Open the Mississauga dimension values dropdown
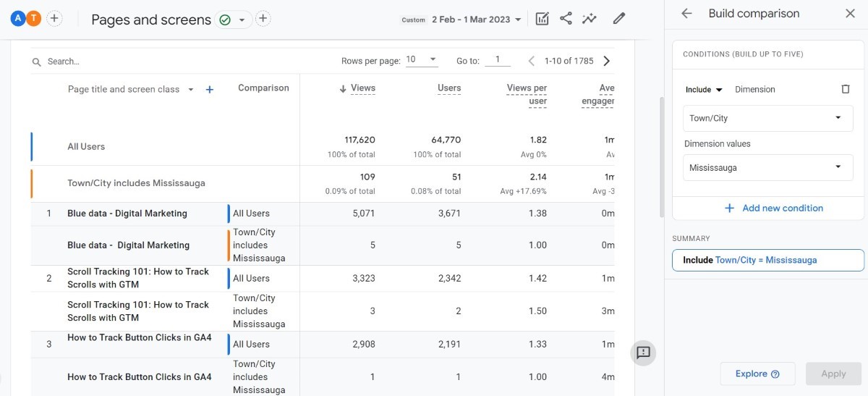 pos(767,167)
